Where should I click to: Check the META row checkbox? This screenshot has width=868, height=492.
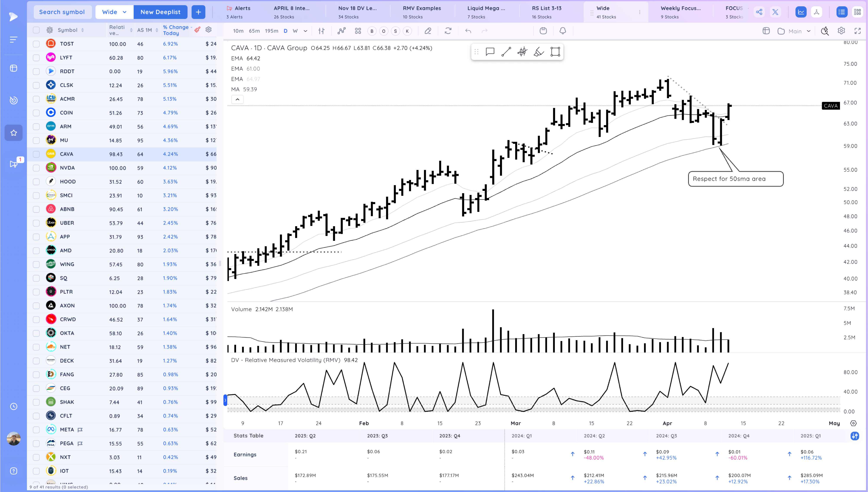(x=36, y=430)
